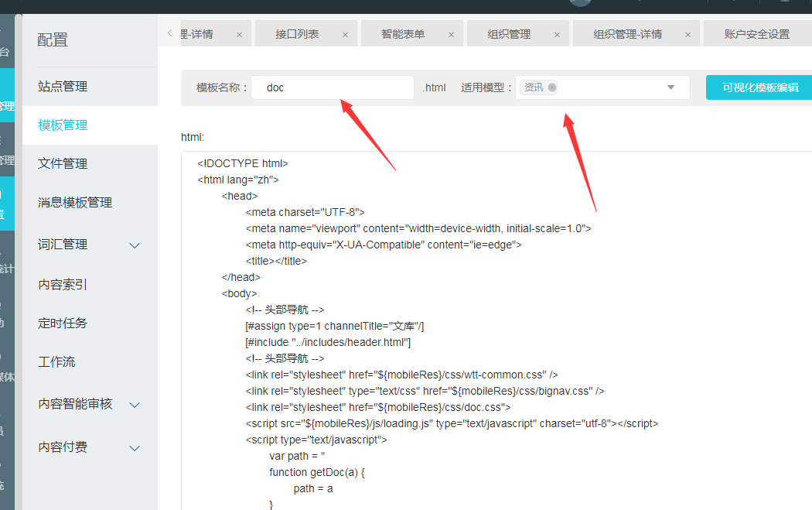
Task: Open 文件管理 section
Action: coord(63,163)
